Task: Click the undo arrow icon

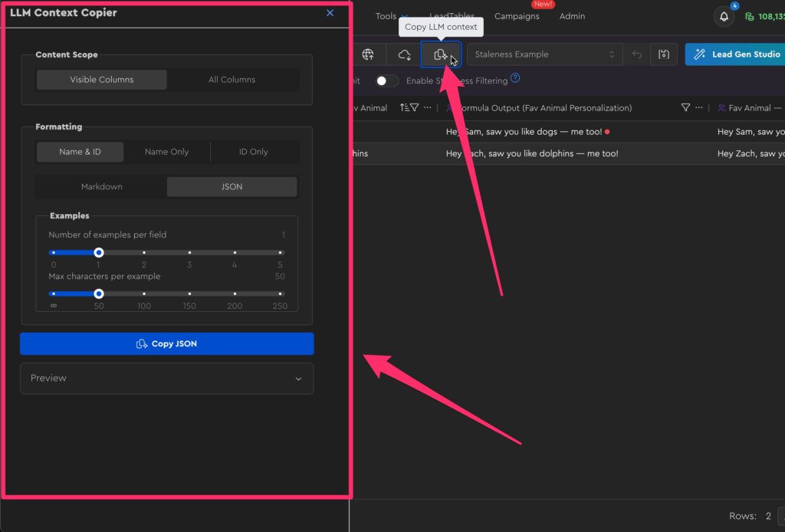Action: pyautogui.click(x=636, y=54)
